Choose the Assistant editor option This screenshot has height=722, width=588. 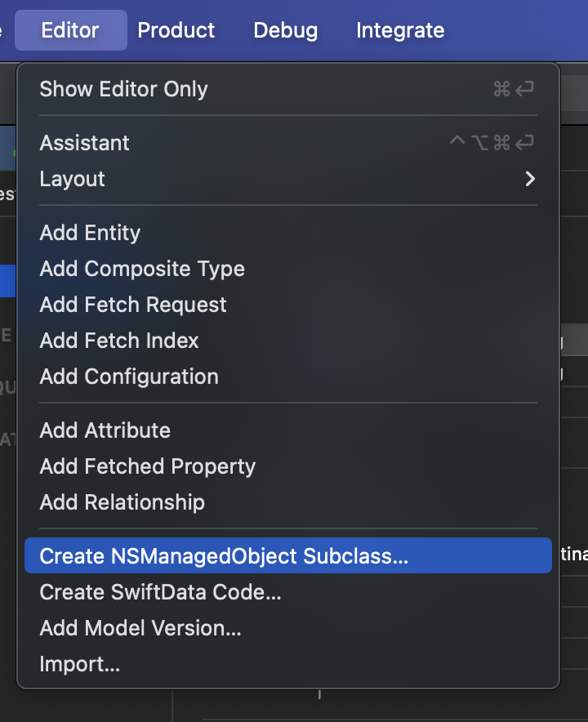pyautogui.click(x=288, y=143)
